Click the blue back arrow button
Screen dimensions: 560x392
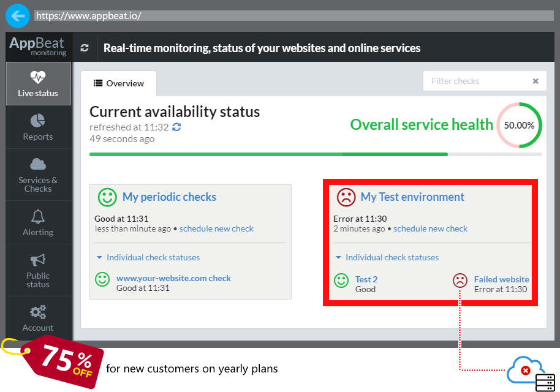[x=18, y=15]
